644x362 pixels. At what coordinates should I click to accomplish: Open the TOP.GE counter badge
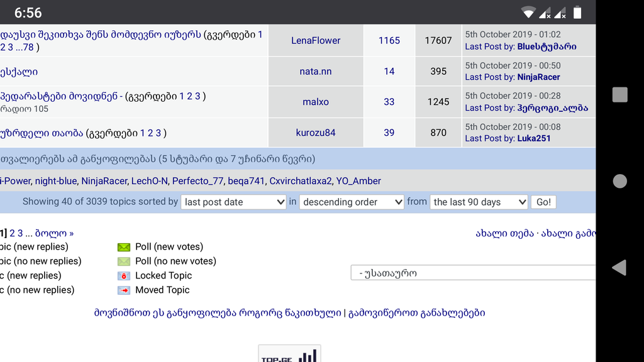point(289,354)
